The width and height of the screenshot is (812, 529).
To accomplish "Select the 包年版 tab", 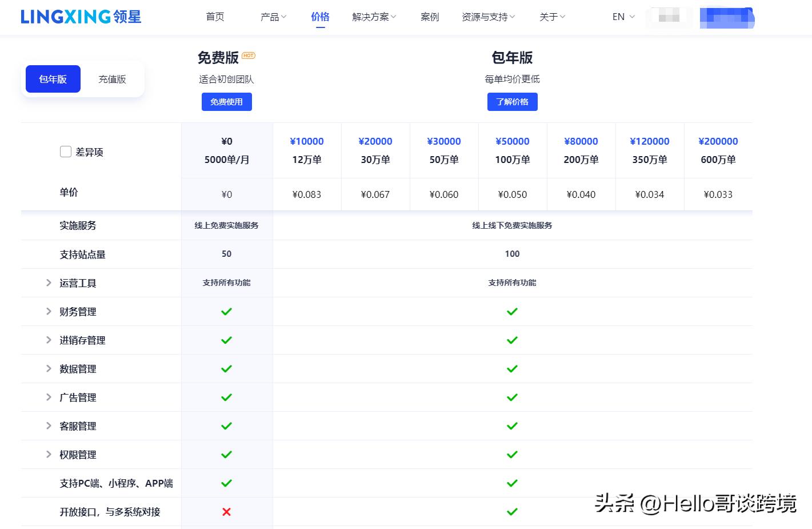I will (52, 79).
